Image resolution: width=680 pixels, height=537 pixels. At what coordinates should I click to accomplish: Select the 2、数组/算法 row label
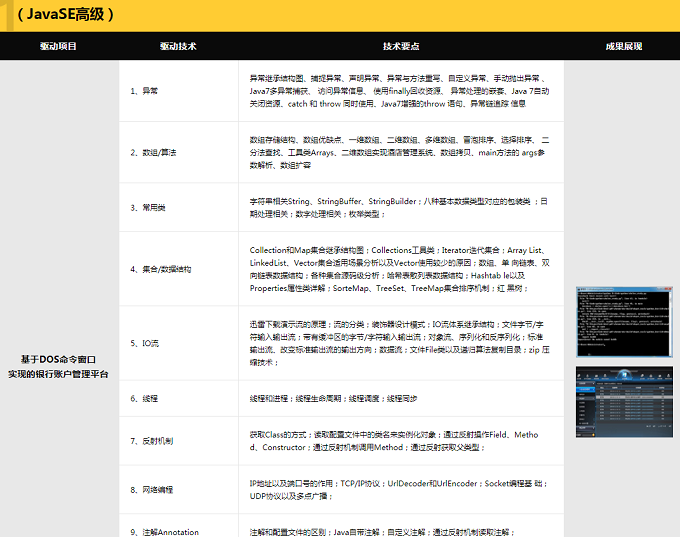(x=153, y=152)
